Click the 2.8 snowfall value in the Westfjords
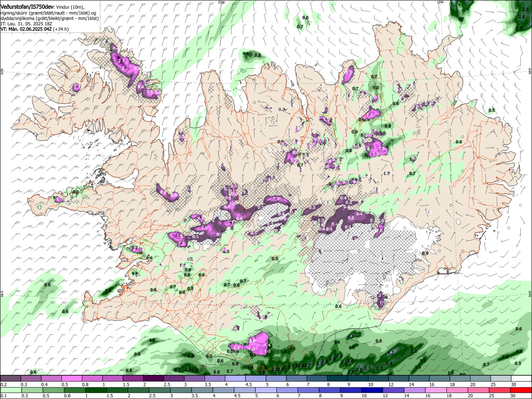The width and height of the screenshot is (532, 399). (x=121, y=61)
